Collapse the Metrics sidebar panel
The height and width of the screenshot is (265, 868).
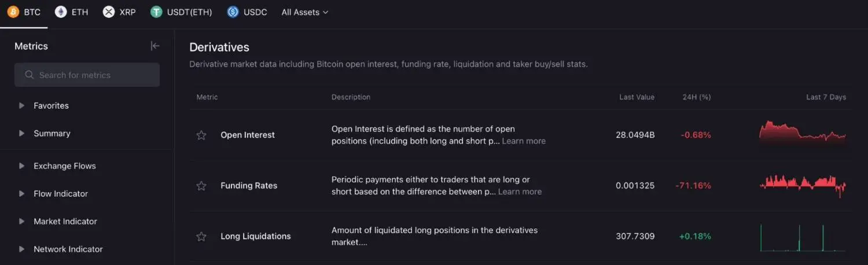point(155,46)
